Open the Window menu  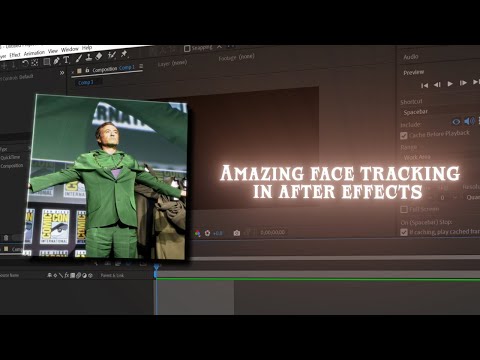point(70,49)
